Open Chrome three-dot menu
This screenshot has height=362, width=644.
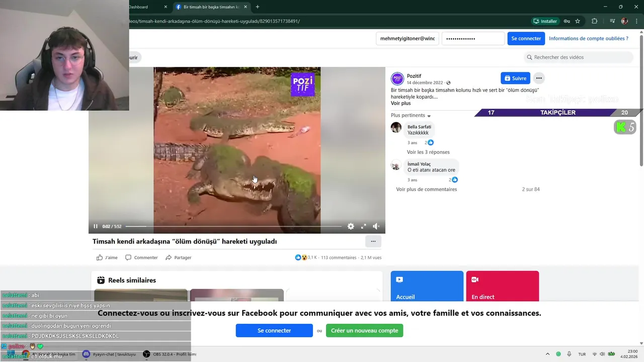point(636,21)
